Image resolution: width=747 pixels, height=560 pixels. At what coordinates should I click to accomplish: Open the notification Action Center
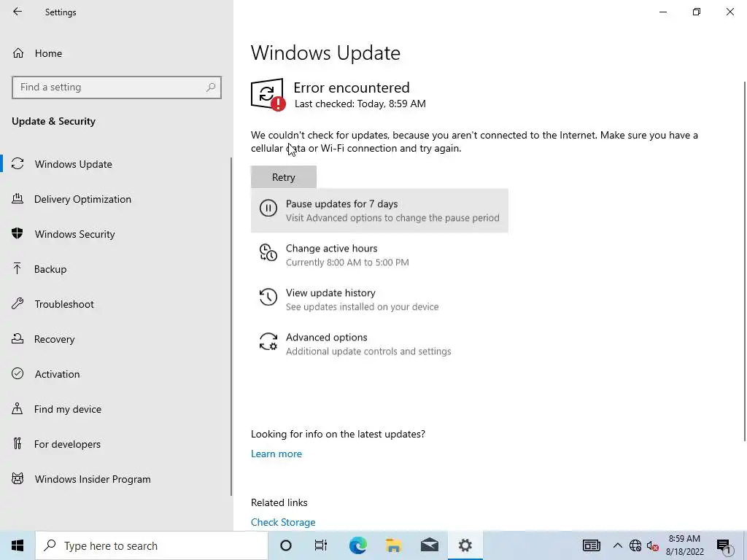coord(724,545)
